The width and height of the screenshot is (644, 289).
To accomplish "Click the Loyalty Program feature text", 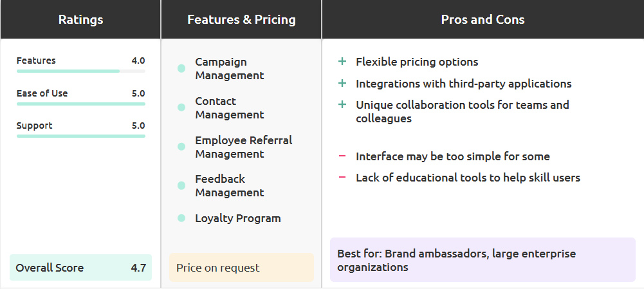I will (x=238, y=218).
